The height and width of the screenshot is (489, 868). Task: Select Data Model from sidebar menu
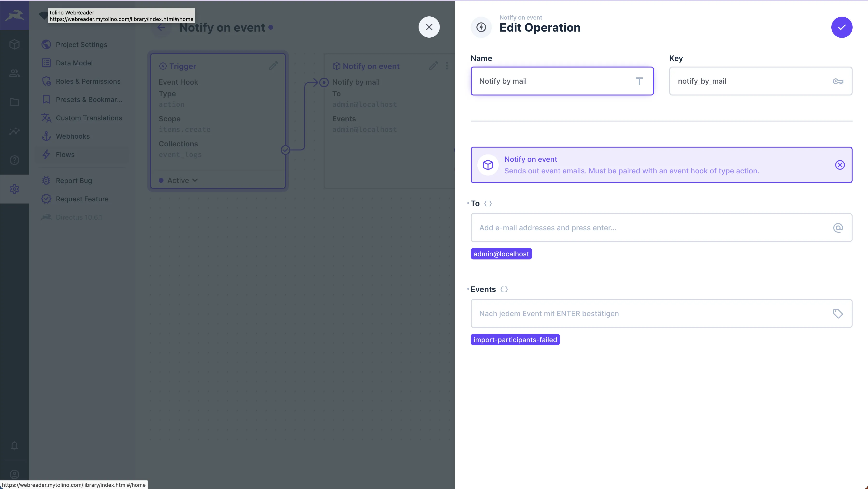point(74,63)
